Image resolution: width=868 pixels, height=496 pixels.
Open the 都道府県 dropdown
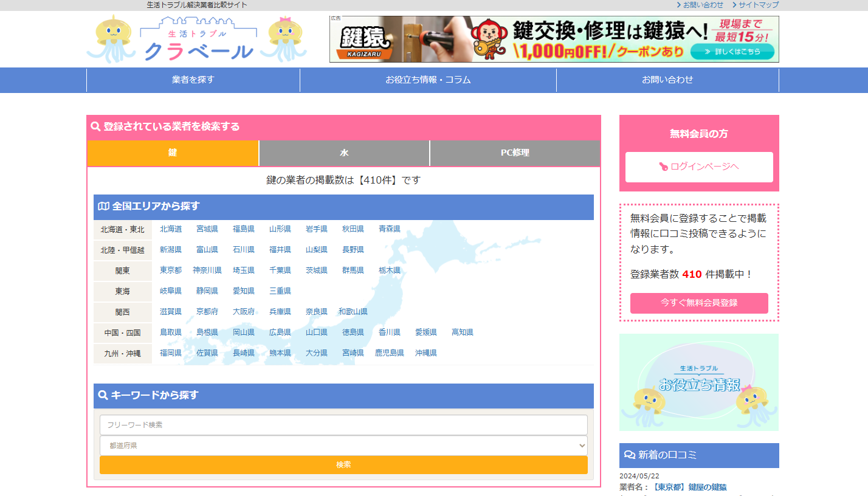[343, 446]
